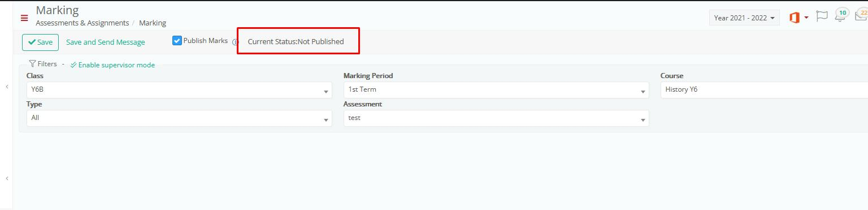Click the Filters funnel icon
868x210 pixels.
pyautogui.click(x=32, y=64)
